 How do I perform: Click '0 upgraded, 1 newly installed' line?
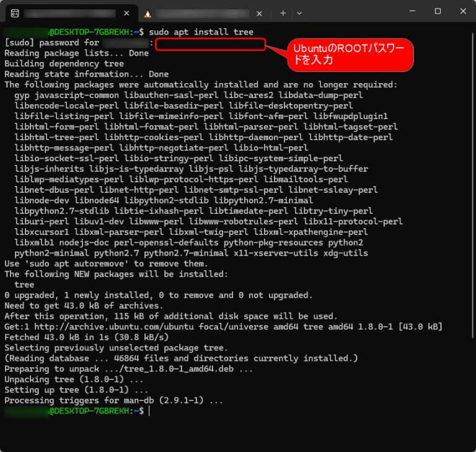[159, 295]
